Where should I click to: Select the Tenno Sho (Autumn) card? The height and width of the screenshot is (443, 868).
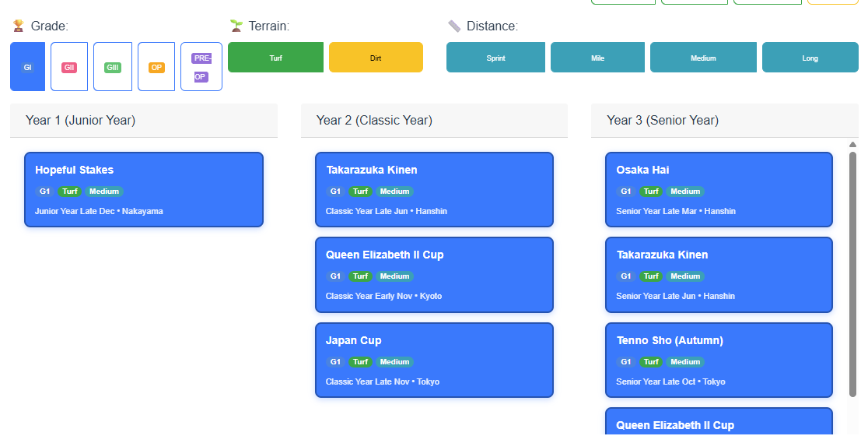(719, 360)
